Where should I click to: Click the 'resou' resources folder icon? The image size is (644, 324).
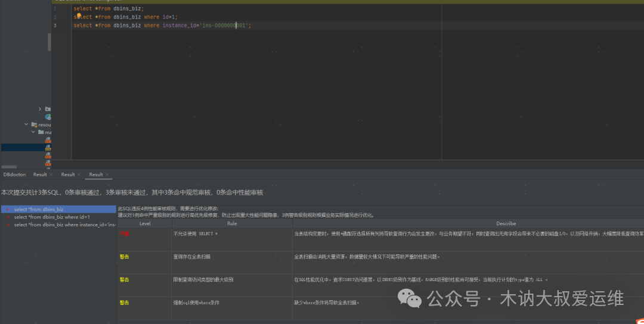click(34, 124)
